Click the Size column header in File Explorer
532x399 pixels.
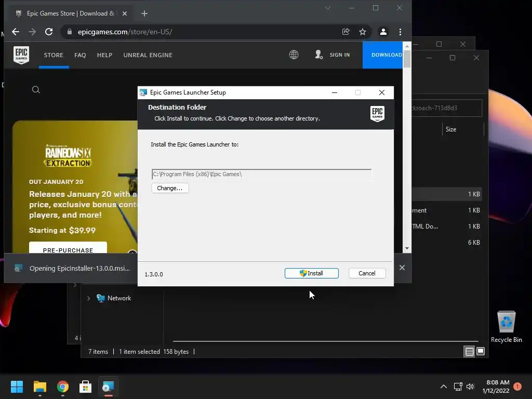click(463, 129)
